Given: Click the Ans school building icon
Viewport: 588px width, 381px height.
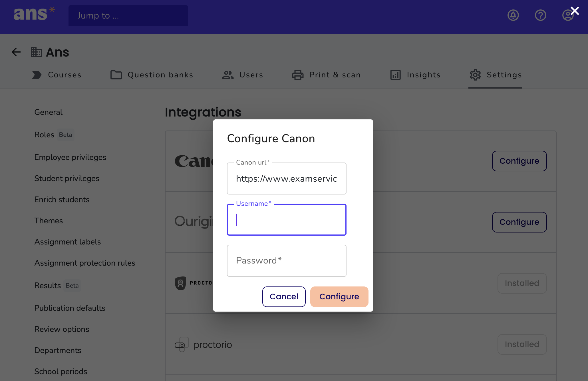Looking at the screenshot, I should 36,52.
